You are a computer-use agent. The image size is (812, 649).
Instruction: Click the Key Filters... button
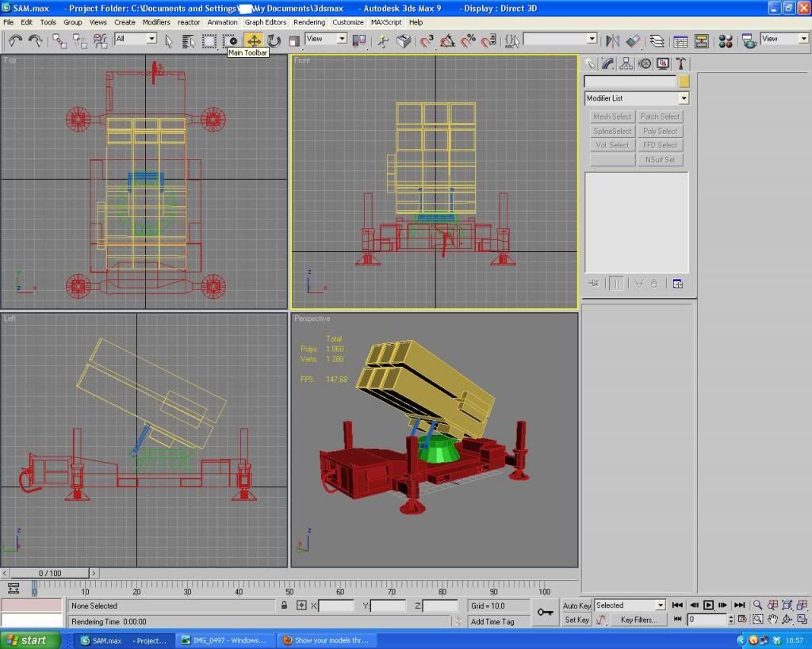[638, 620]
